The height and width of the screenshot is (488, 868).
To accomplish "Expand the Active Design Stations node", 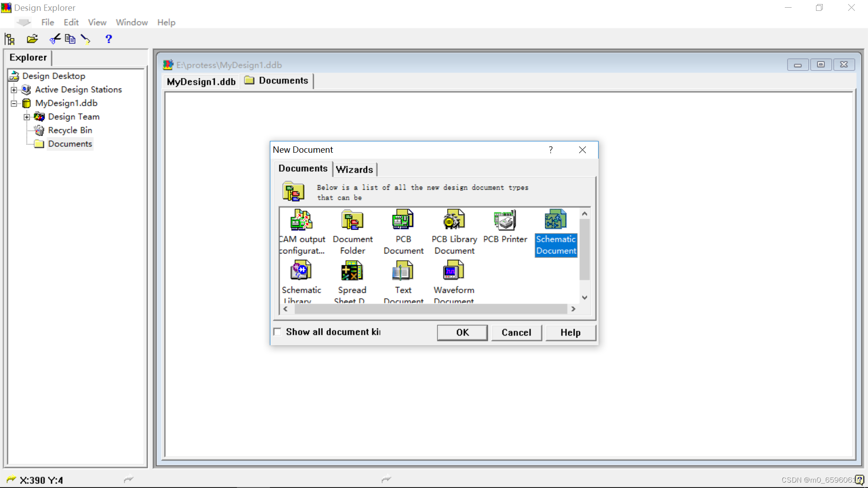I will click(14, 90).
